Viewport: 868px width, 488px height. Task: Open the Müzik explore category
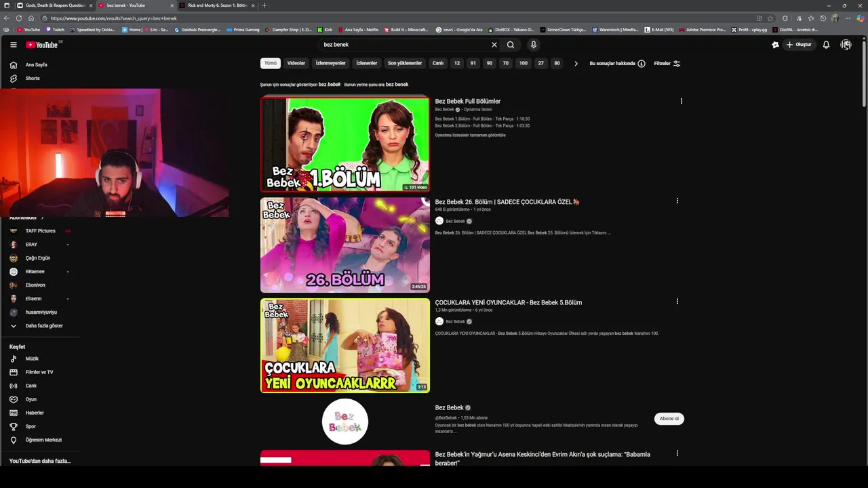[32, 359]
